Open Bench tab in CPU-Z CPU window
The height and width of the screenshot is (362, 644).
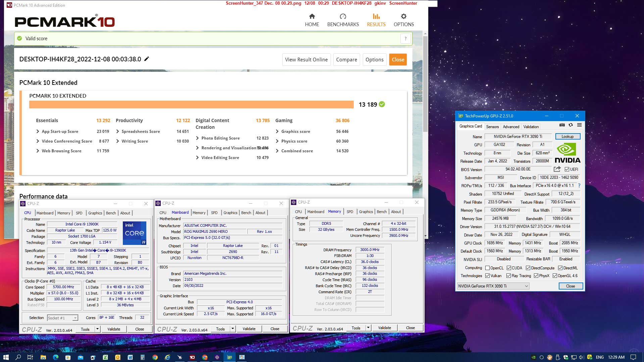[111, 213]
